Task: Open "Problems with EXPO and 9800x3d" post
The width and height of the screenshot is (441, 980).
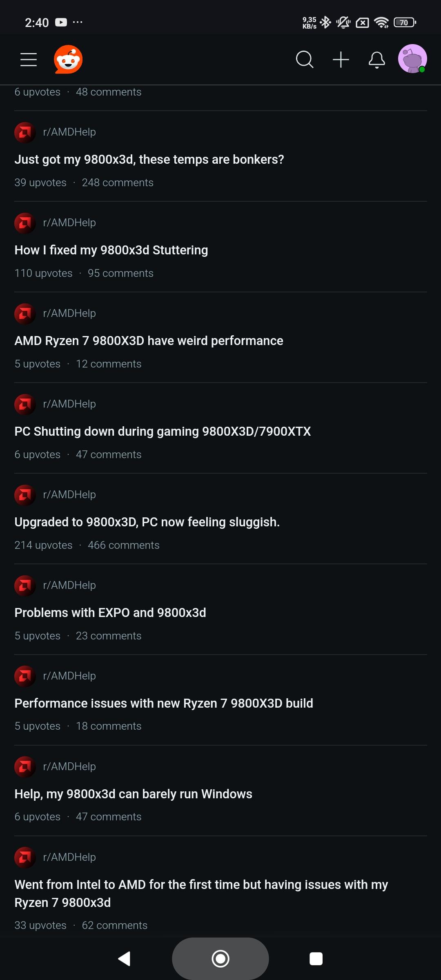Action: 110,612
